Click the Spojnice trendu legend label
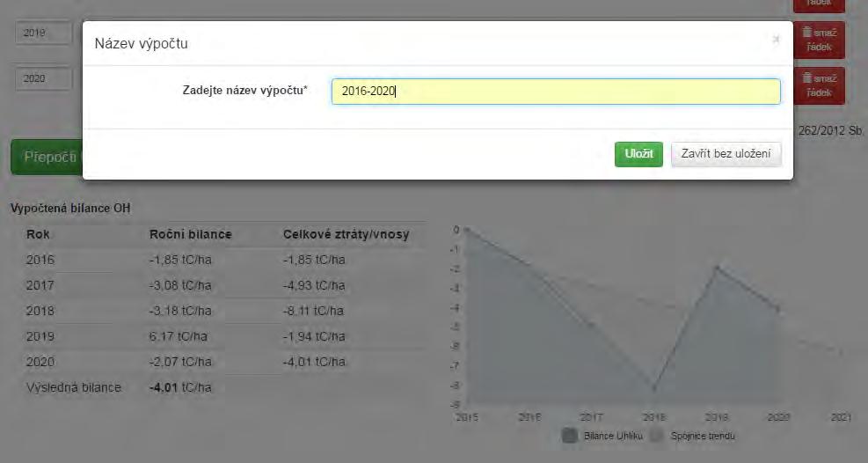Image resolution: width=868 pixels, height=463 pixels. coord(703,436)
